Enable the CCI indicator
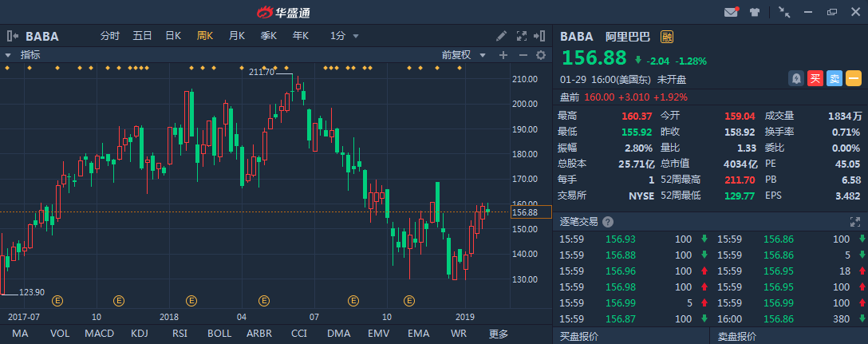The height and width of the screenshot is (344, 868). pos(299,334)
